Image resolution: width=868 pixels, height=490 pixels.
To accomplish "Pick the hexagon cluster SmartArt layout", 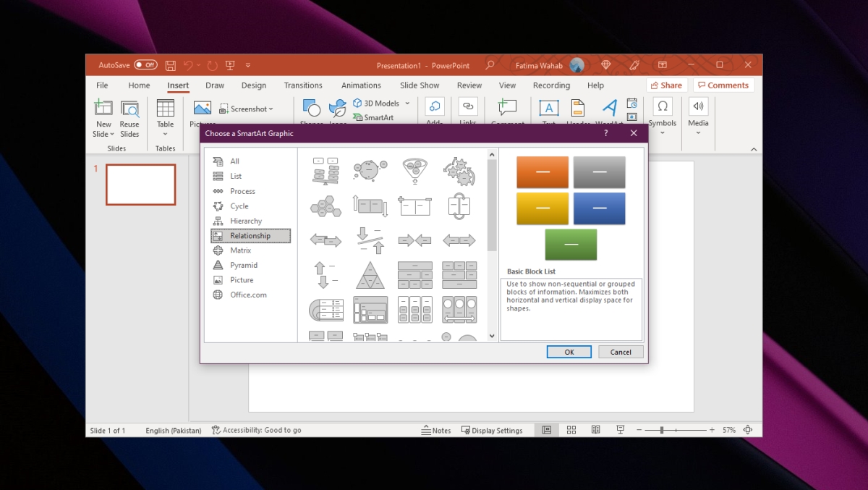I will (325, 206).
